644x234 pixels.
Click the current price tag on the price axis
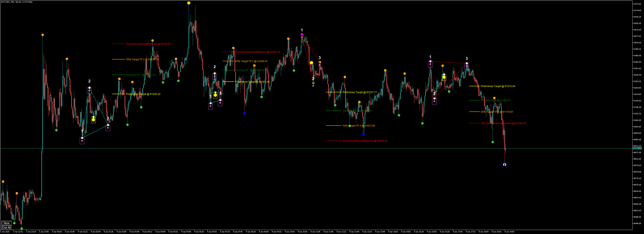tap(637, 148)
